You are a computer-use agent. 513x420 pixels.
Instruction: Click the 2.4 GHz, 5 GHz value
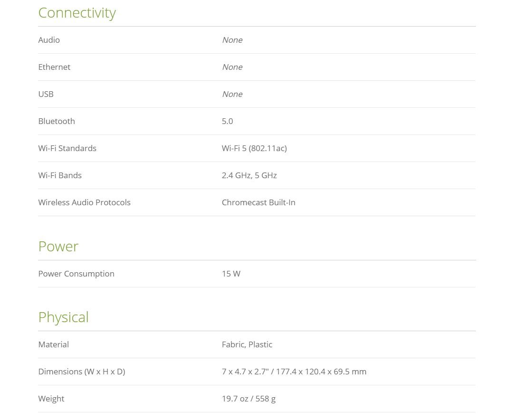click(249, 175)
